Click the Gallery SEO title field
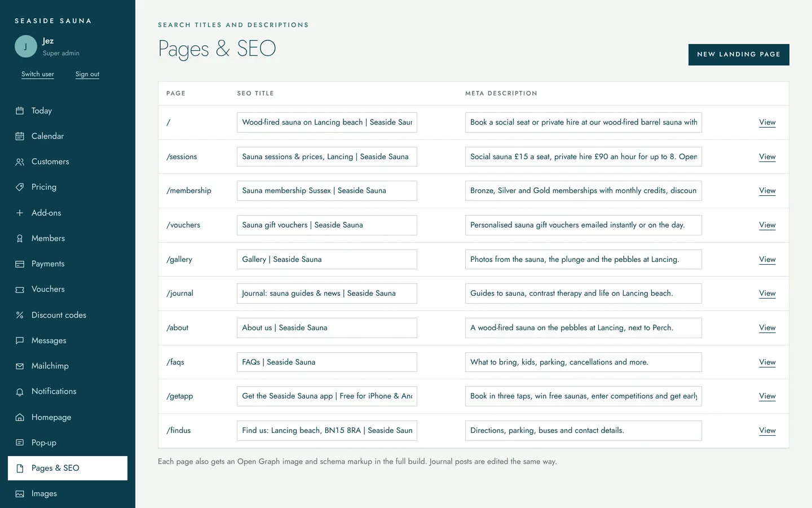The width and height of the screenshot is (812, 508). [x=327, y=259]
